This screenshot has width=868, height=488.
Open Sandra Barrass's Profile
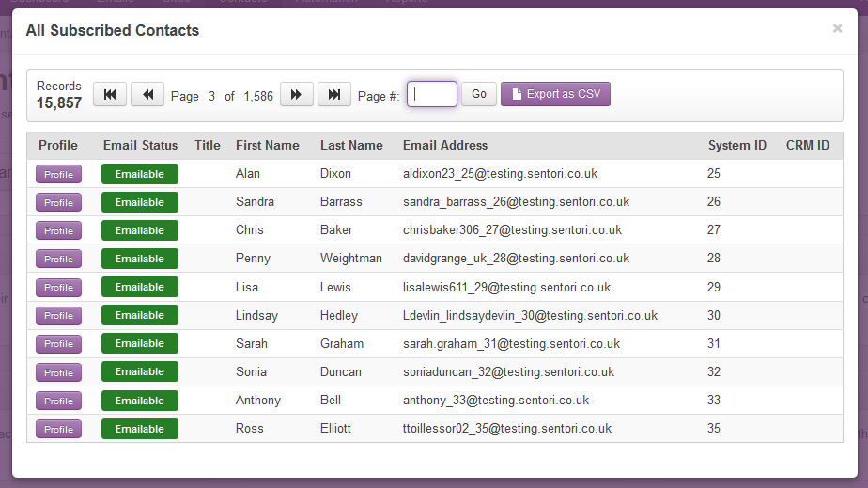coord(58,202)
